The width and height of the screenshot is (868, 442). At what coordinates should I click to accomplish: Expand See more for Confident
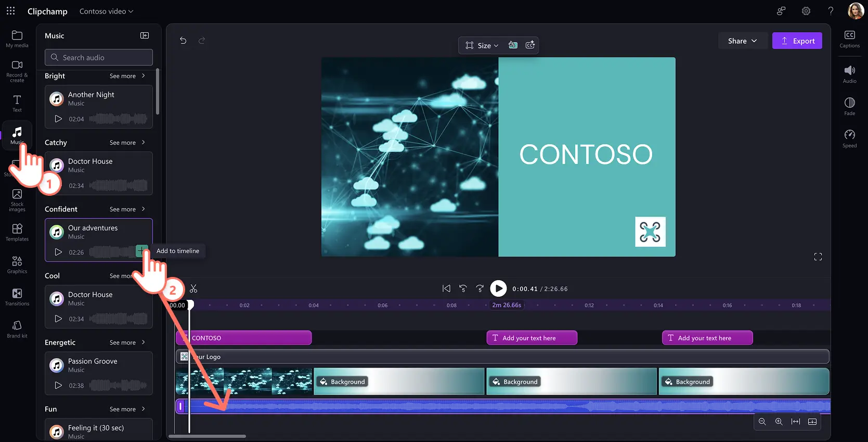tap(127, 209)
